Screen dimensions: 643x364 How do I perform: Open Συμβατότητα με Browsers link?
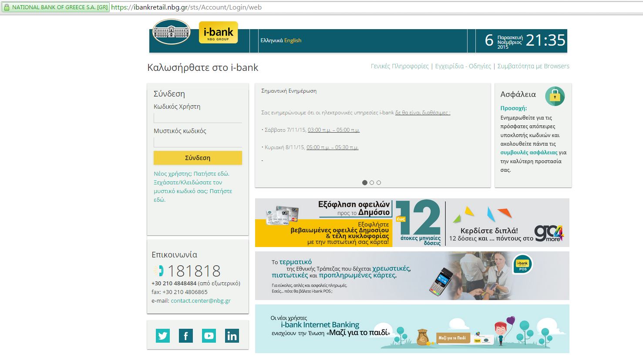pos(533,66)
